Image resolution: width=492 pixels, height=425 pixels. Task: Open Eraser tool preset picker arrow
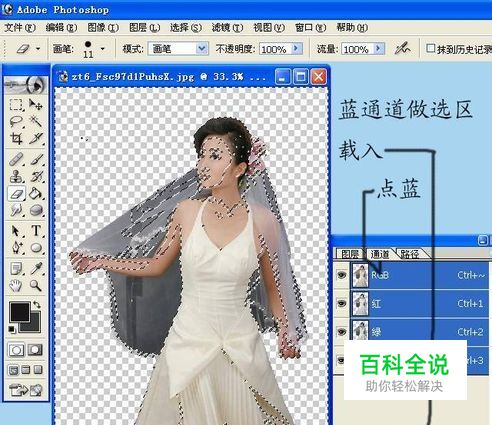pos(38,49)
